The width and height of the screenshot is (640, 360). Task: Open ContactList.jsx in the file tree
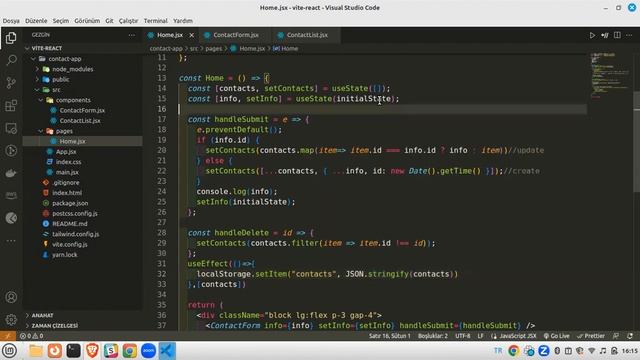[82, 120]
